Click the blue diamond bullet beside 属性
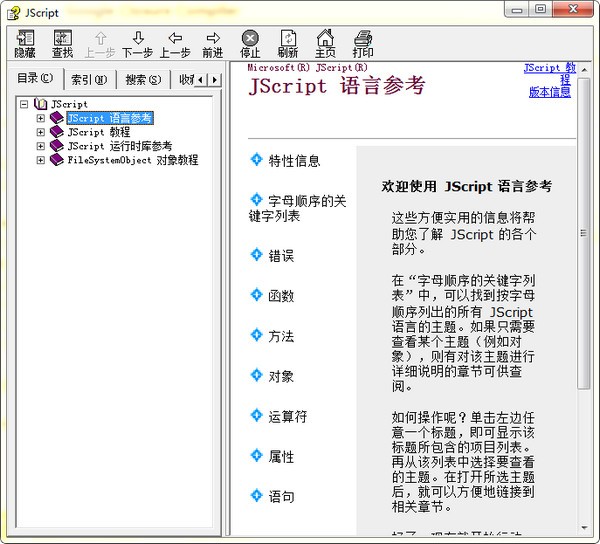Image resolution: width=600 pixels, height=544 pixels. pyautogui.click(x=256, y=456)
